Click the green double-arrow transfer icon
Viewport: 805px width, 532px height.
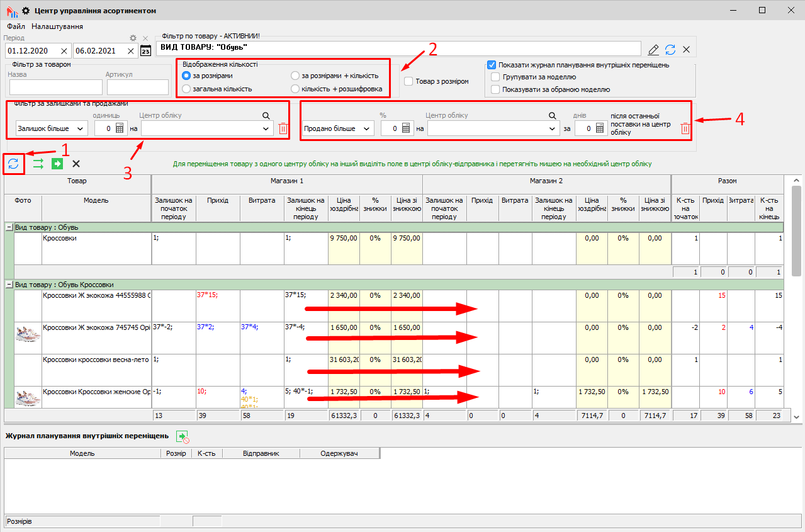(38, 164)
